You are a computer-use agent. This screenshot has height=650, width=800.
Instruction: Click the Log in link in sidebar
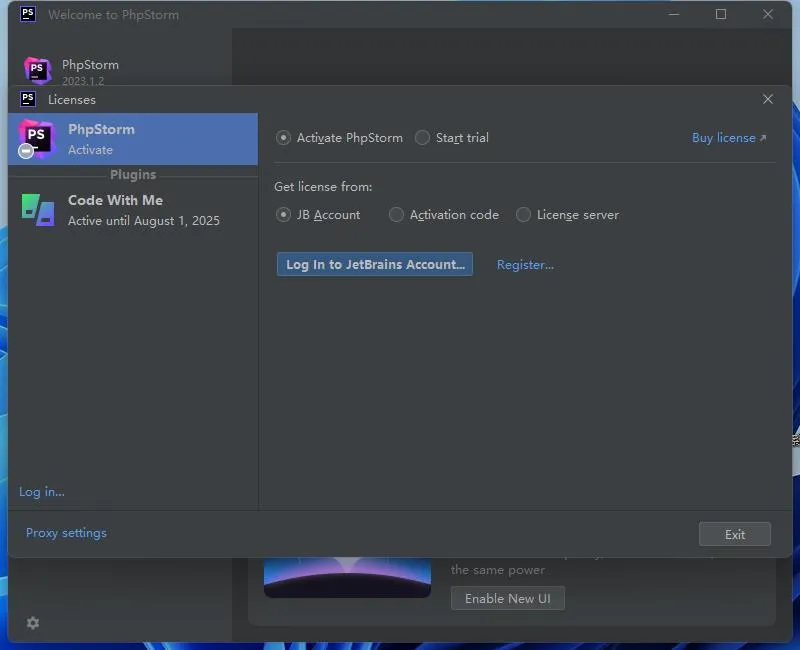click(x=42, y=492)
